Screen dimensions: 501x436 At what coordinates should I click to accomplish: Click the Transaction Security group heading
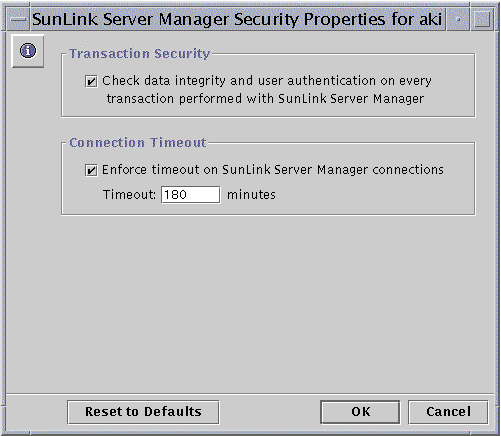coord(139,54)
